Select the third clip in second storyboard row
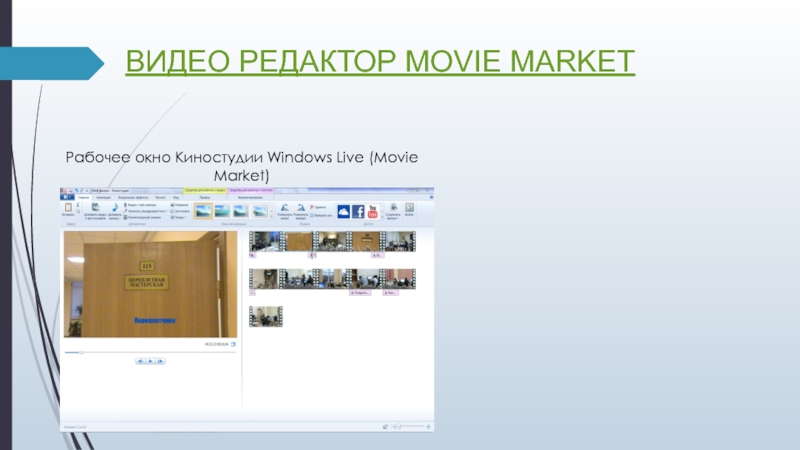The image size is (800, 450). point(333,279)
